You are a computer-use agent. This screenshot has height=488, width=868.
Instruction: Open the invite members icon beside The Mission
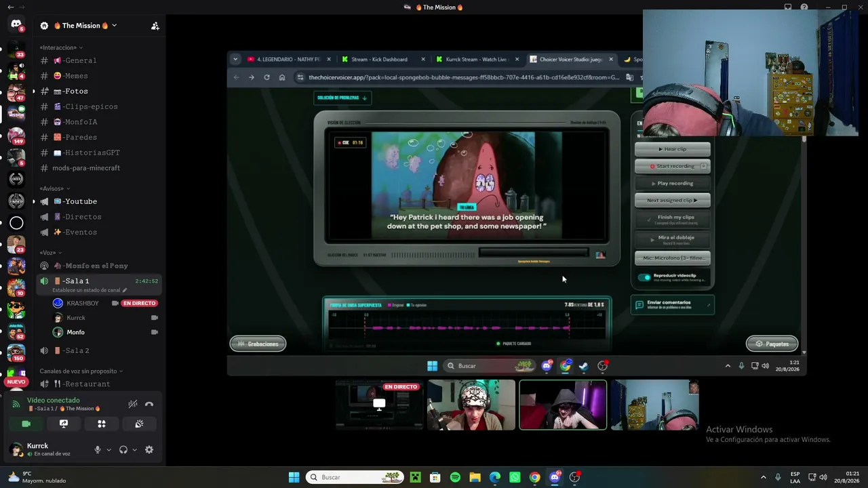click(155, 26)
